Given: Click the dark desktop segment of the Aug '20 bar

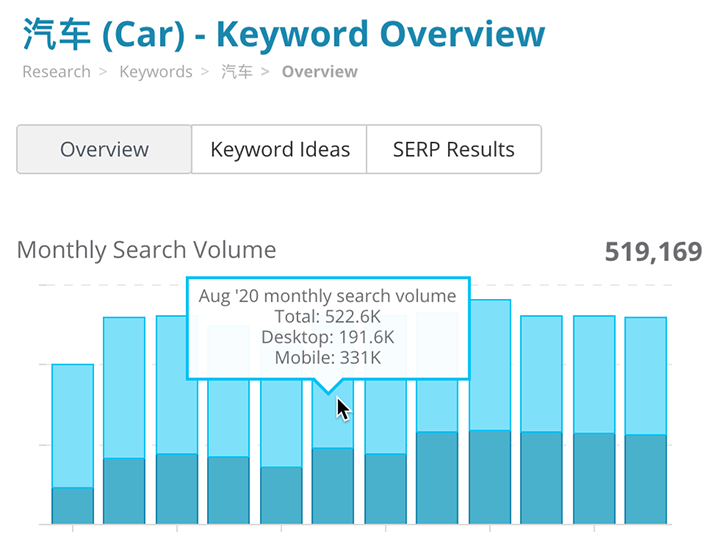Looking at the screenshot, I should click(x=333, y=485).
